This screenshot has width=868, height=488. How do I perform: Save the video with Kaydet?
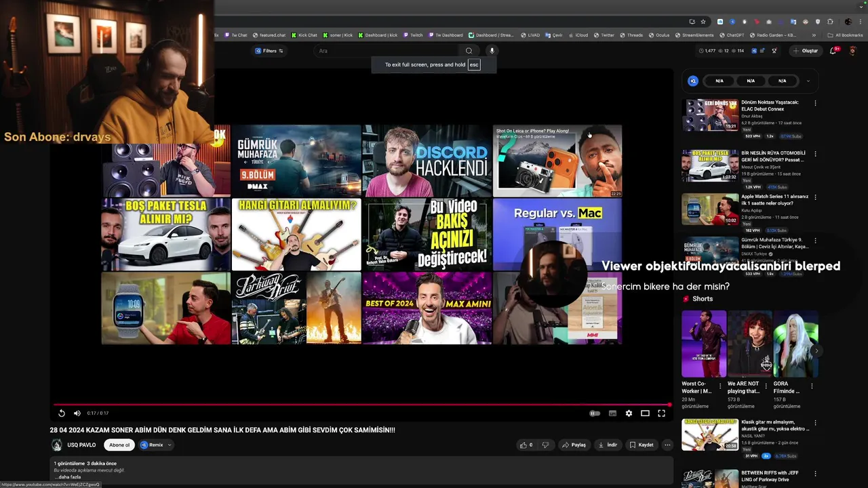coord(642,445)
